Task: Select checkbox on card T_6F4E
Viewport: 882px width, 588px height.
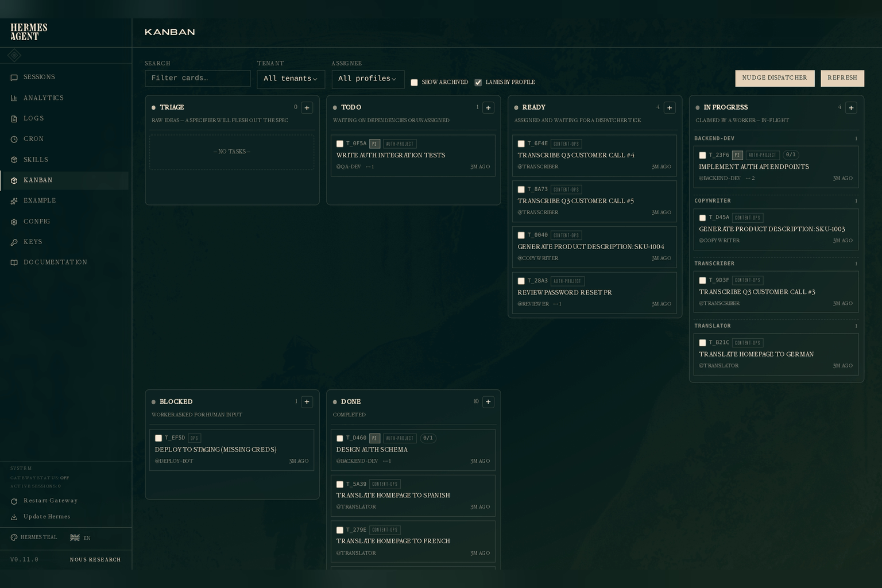Action: pyautogui.click(x=521, y=144)
